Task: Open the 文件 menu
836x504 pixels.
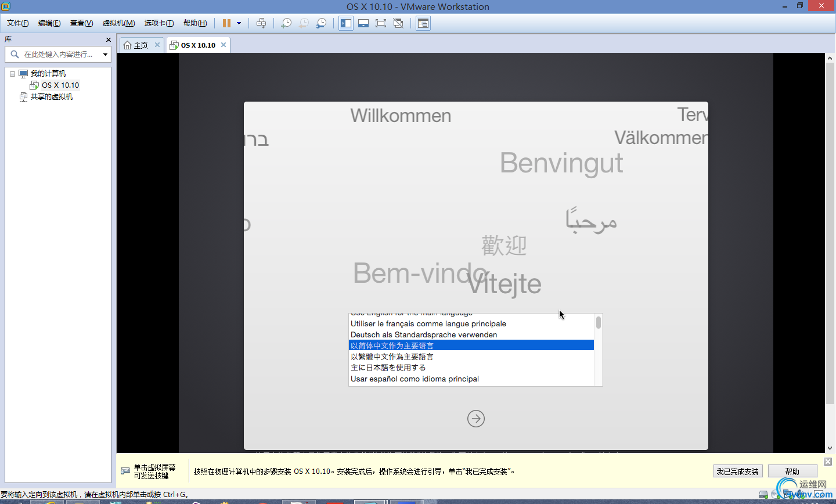Action: 18,23
